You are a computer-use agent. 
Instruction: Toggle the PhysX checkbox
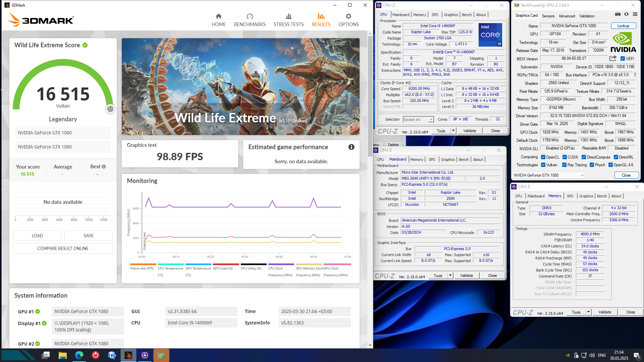pos(592,165)
